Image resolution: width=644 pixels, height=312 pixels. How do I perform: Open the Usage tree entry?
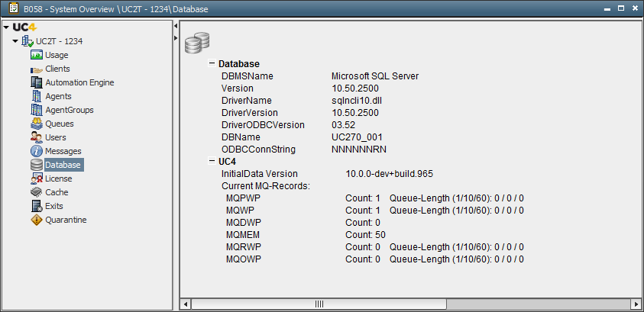[x=57, y=55]
